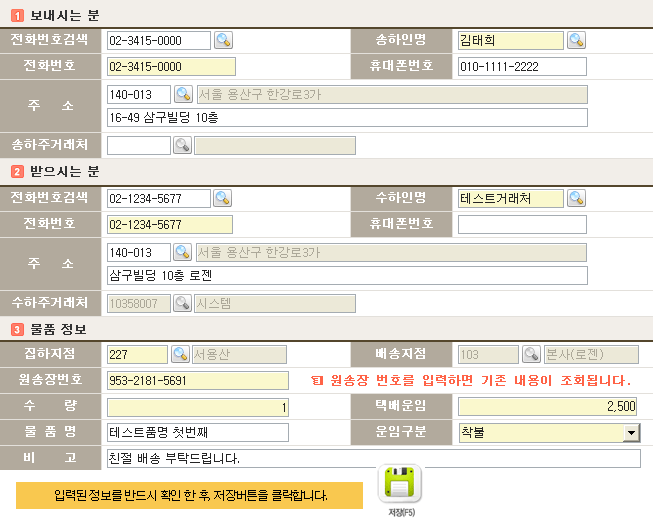Click the search icon next to 수하인명 테스트거래처
Image resolution: width=653 pixels, height=520 pixels.
(576, 198)
